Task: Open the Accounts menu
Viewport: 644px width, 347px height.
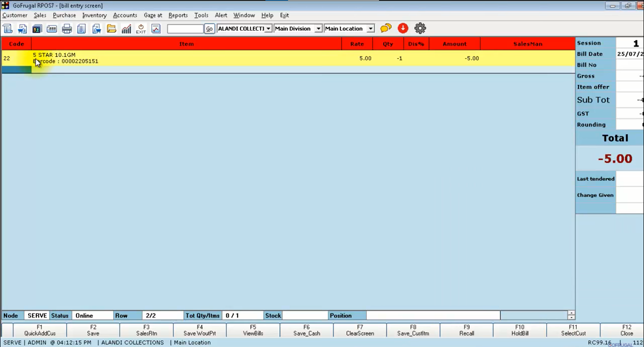Action: 125,15
